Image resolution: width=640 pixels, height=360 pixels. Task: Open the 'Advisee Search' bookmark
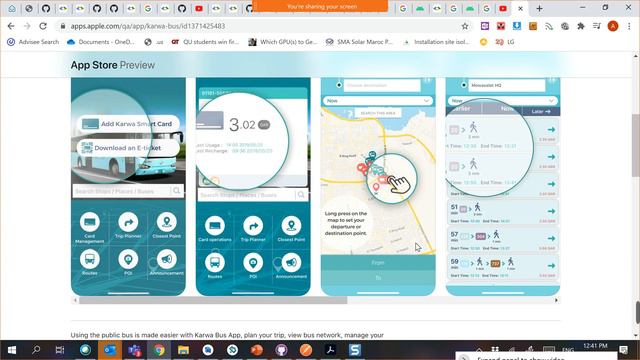(33, 42)
